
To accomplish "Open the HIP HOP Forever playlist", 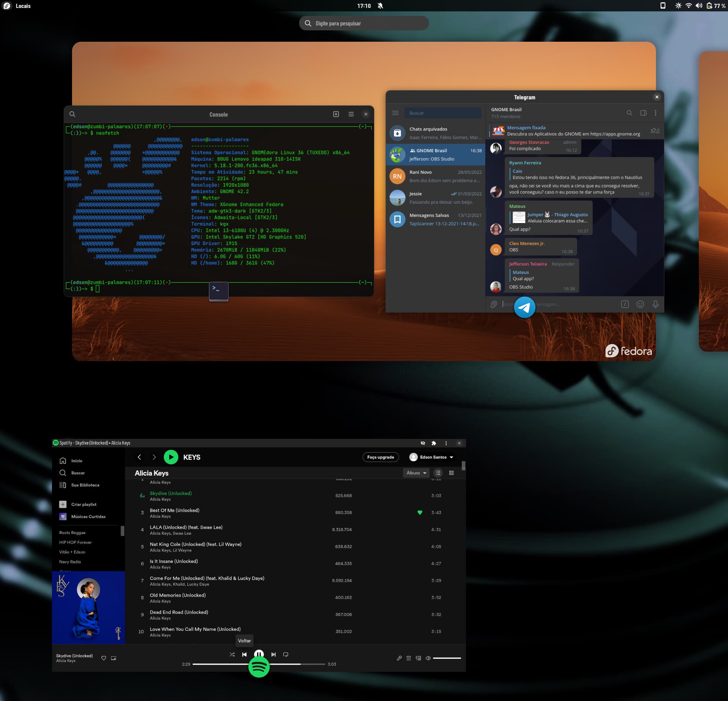I will pyautogui.click(x=75, y=542).
